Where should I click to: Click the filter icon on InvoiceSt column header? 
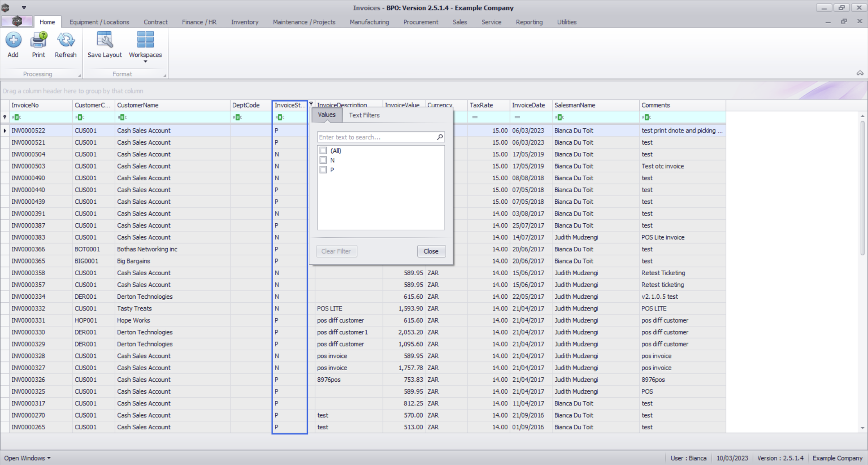pos(311,104)
